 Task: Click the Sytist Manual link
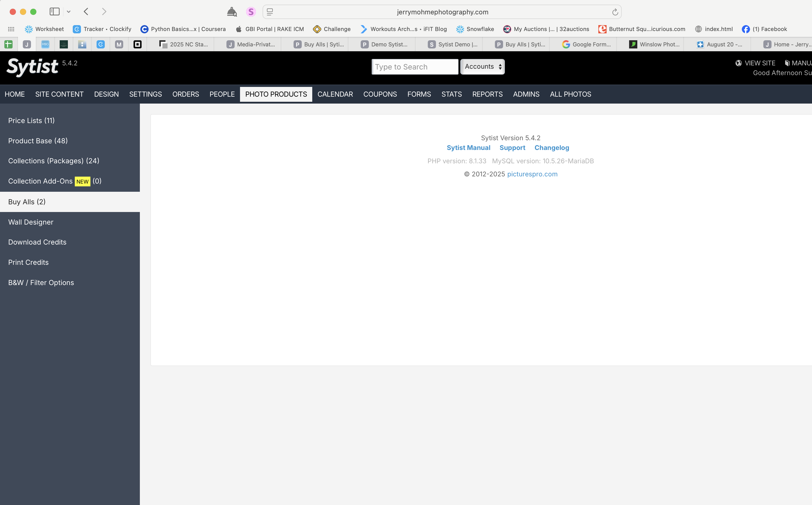tap(468, 148)
